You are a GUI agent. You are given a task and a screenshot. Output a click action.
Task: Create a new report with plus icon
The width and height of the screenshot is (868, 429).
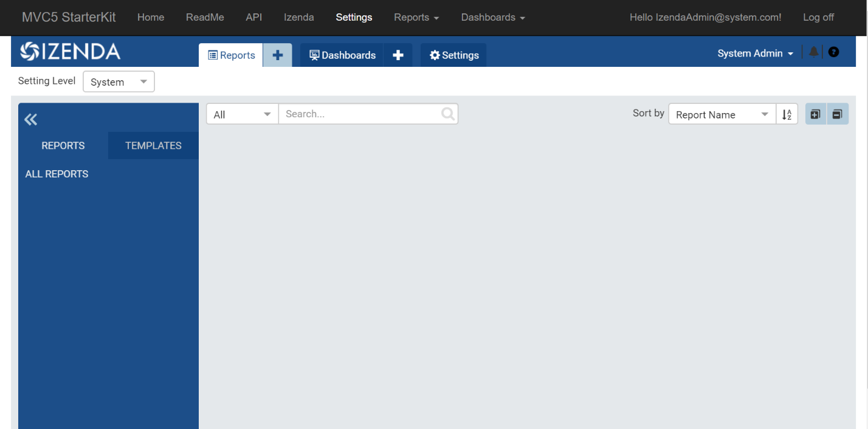pos(278,55)
